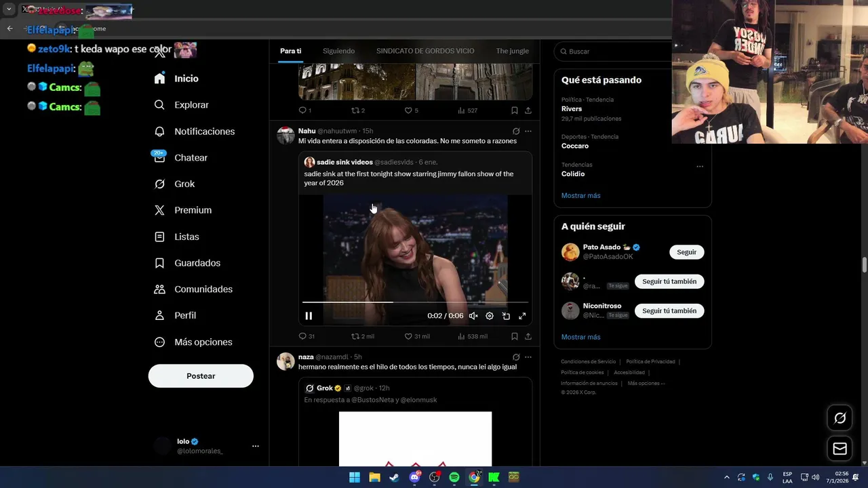Open Explorar in sidebar

point(181,105)
